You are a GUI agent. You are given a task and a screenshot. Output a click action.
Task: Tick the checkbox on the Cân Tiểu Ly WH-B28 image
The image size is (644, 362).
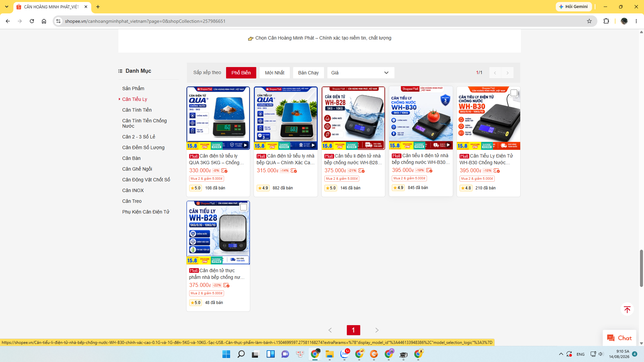[x=244, y=207]
